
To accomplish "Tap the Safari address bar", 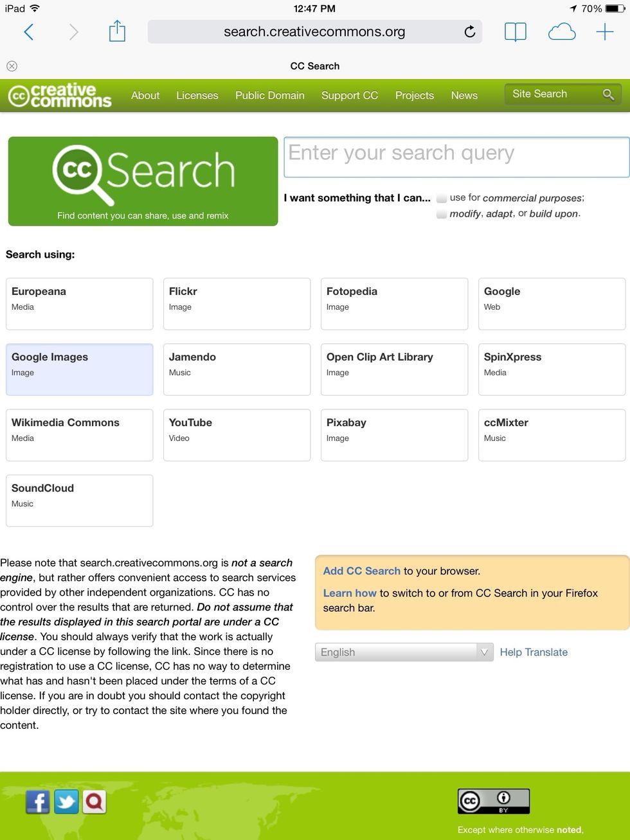I will click(315, 31).
